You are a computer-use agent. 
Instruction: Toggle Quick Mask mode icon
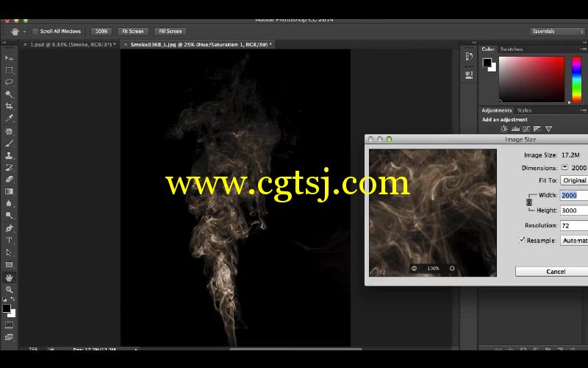9,325
